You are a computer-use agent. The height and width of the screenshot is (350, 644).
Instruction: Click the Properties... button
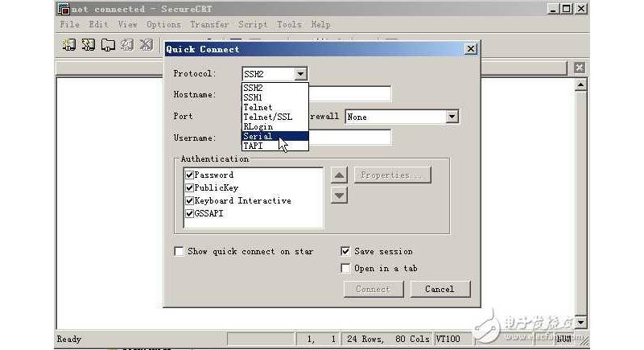(x=392, y=175)
